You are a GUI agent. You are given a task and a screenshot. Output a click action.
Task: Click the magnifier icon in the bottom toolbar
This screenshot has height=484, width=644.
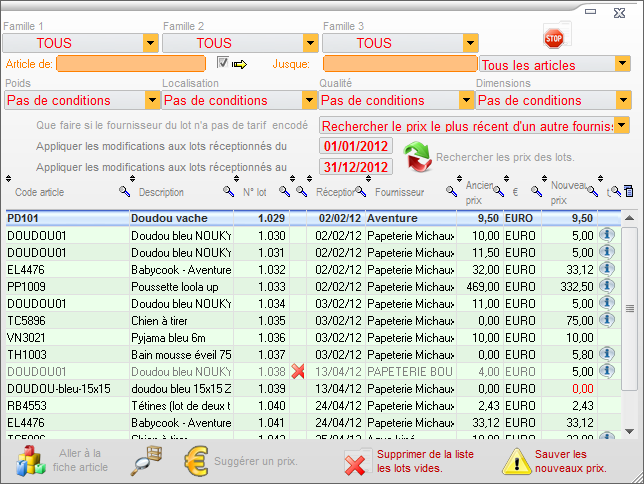pyautogui.click(x=146, y=460)
